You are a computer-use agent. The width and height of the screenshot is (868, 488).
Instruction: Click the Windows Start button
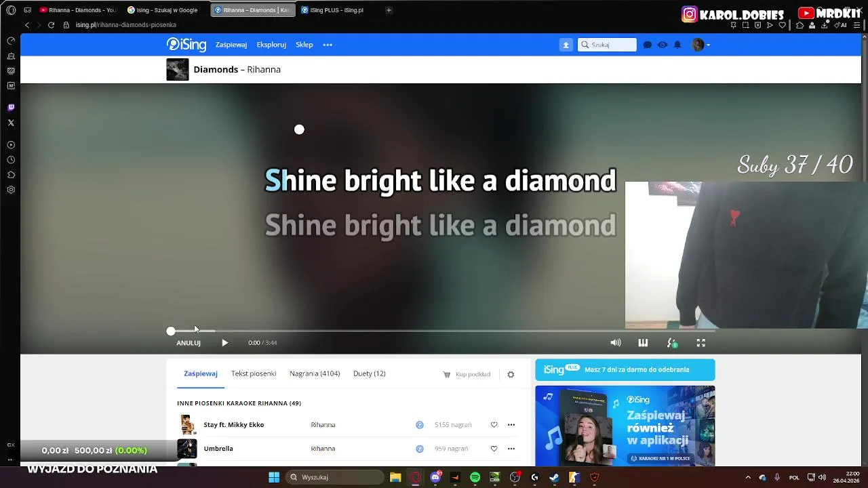(x=274, y=477)
